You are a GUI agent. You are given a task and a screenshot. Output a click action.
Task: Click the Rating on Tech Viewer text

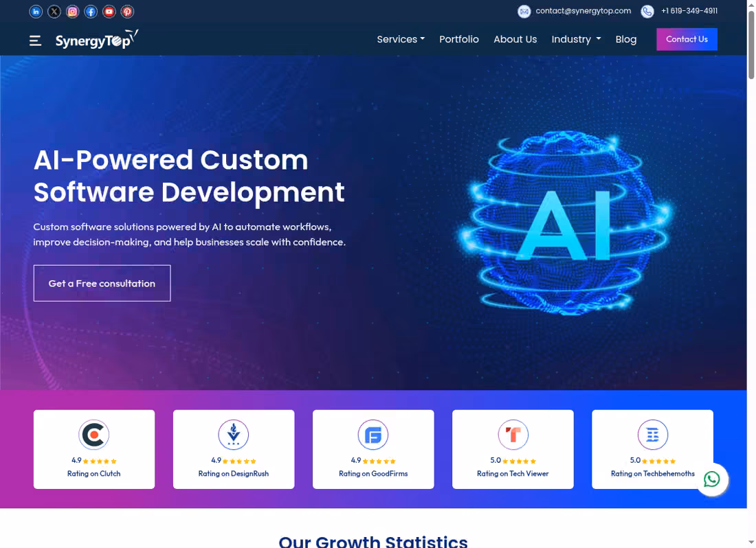pos(513,474)
